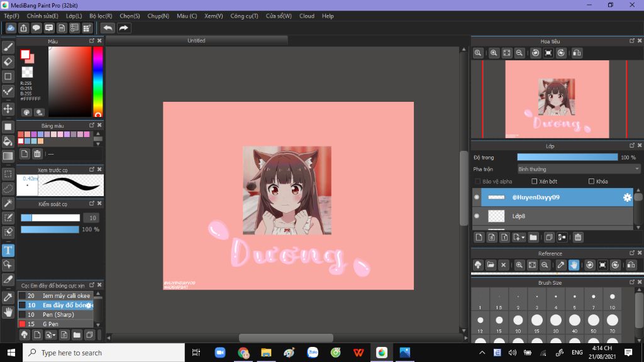Zoom in on the Navigator panel
This screenshot has width=644, height=362.
point(494,53)
